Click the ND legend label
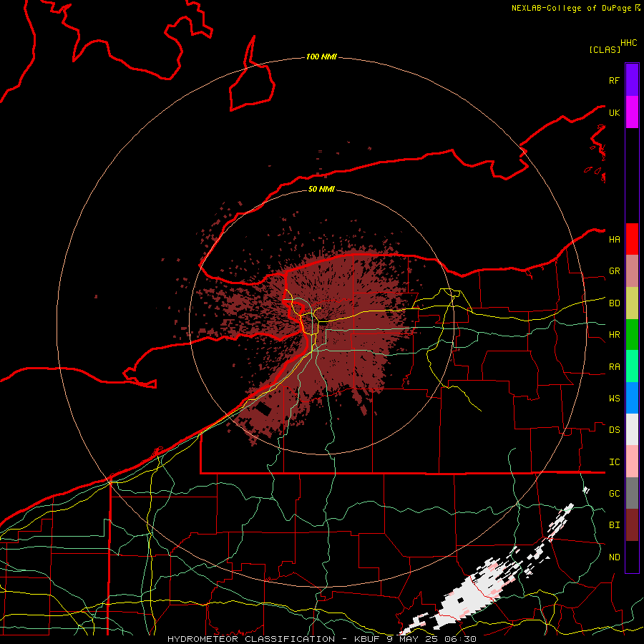644x644 pixels. click(x=614, y=557)
